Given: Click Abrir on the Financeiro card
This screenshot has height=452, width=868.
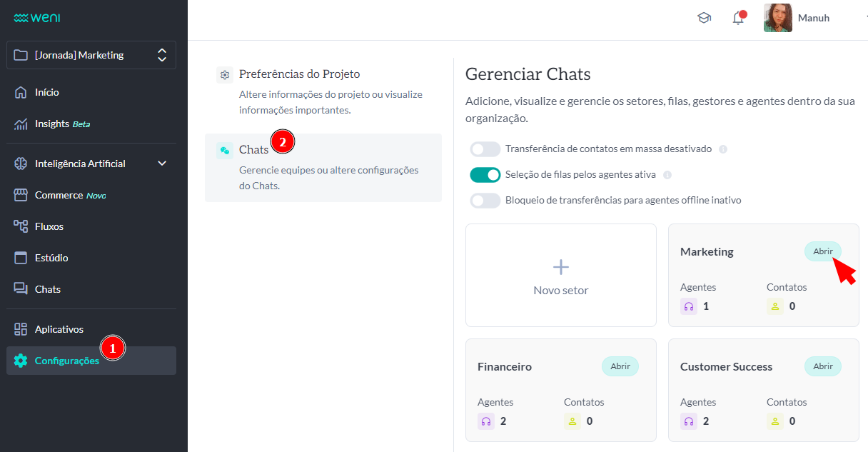Looking at the screenshot, I should click(x=620, y=366).
